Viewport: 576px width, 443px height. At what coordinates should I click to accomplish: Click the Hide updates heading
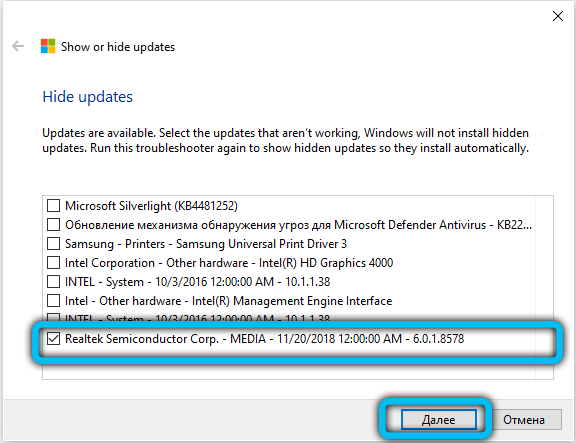point(87,97)
